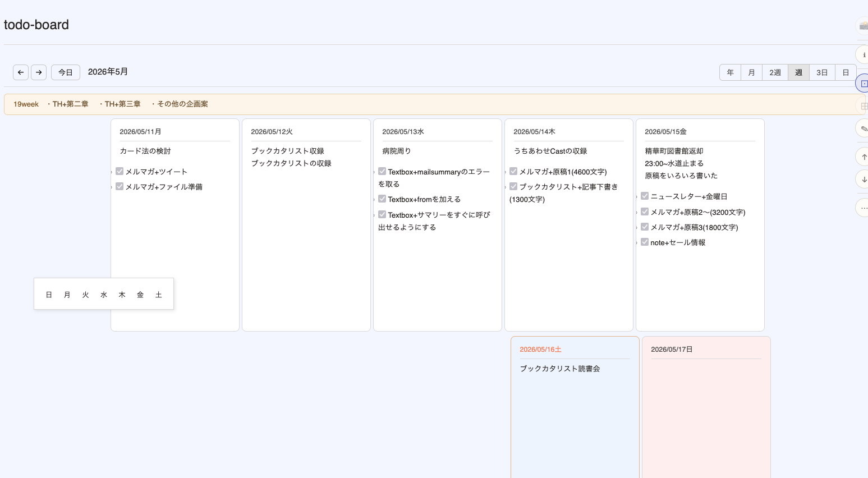Viewport: 868px width, 478px height.
Task: Go to previous week with left arrow
Action: (x=21, y=72)
